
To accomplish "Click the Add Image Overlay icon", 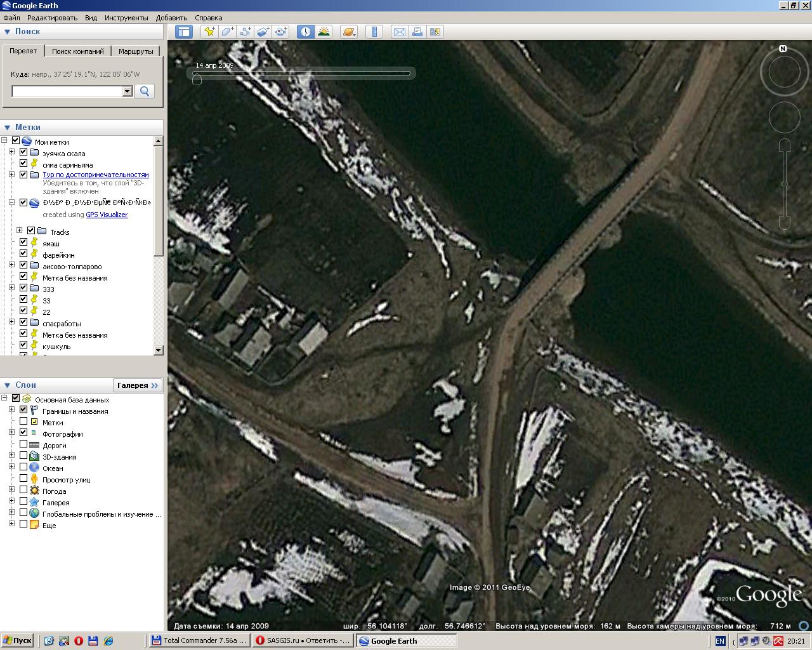I will [263, 31].
